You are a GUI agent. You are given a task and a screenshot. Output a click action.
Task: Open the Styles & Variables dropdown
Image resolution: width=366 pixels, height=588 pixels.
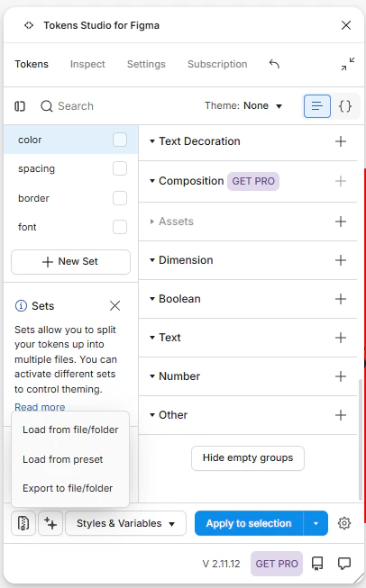(x=125, y=523)
